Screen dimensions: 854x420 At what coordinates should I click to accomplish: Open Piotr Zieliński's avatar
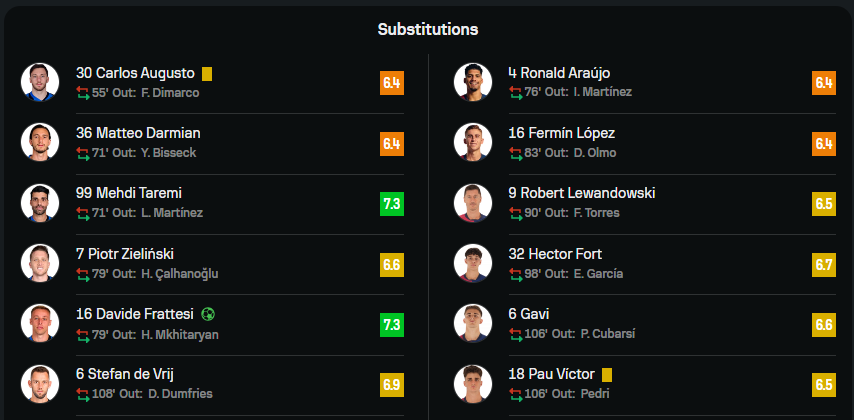point(40,263)
